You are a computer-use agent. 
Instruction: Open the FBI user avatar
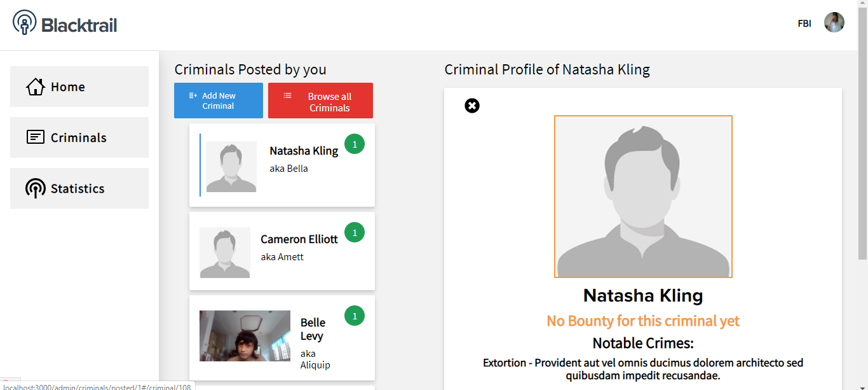(834, 23)
